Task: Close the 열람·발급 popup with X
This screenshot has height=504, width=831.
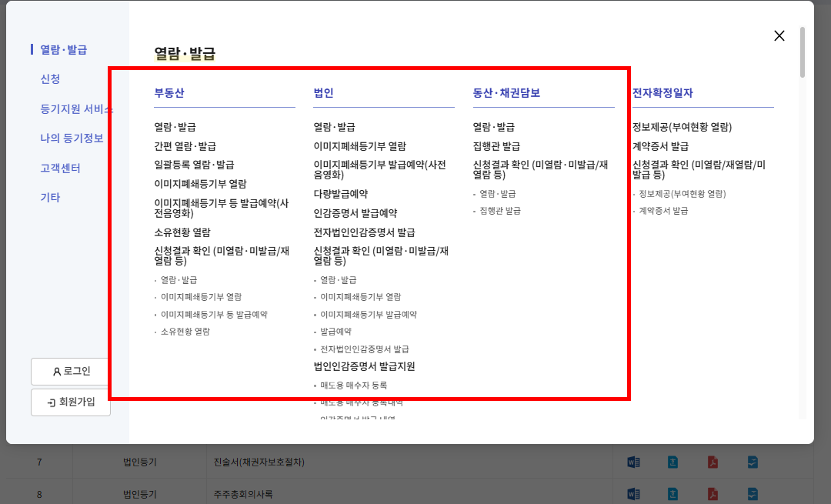Action: click(x=779, y=35)
